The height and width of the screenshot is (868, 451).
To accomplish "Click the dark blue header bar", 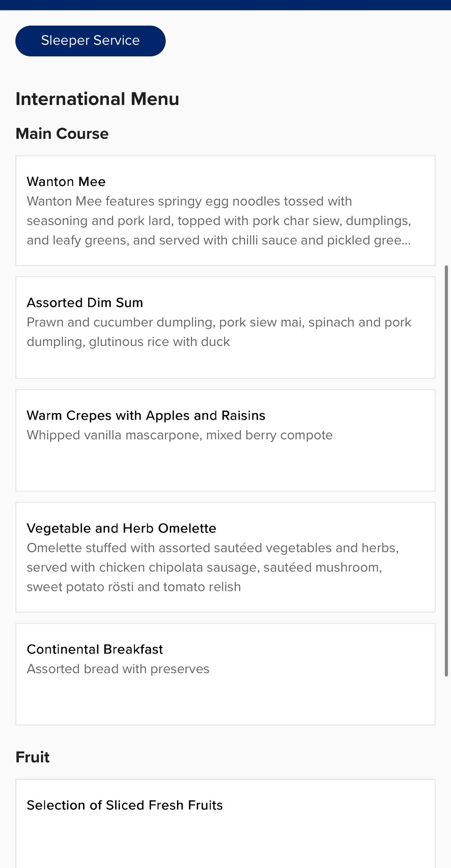I will pos(225,5).
